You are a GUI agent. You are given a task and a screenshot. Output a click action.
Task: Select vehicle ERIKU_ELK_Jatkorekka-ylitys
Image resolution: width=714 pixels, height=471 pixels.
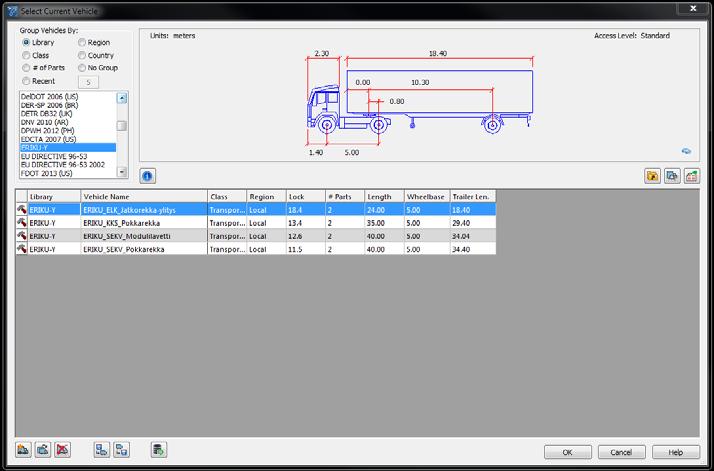pyautogui.click(x=256, y=210)
